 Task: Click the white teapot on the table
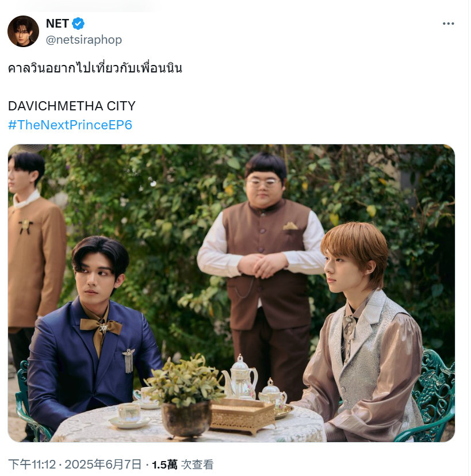click(x=240, y=378)
